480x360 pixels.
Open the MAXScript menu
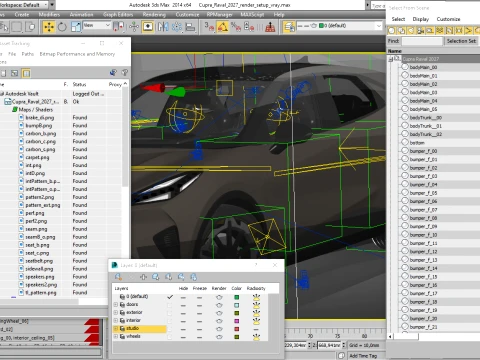tap(252, 15)
